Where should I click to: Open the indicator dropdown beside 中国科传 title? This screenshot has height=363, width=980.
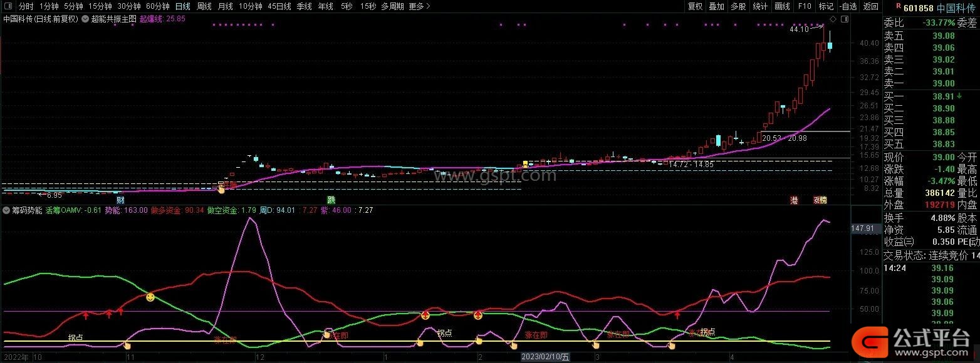85,19
